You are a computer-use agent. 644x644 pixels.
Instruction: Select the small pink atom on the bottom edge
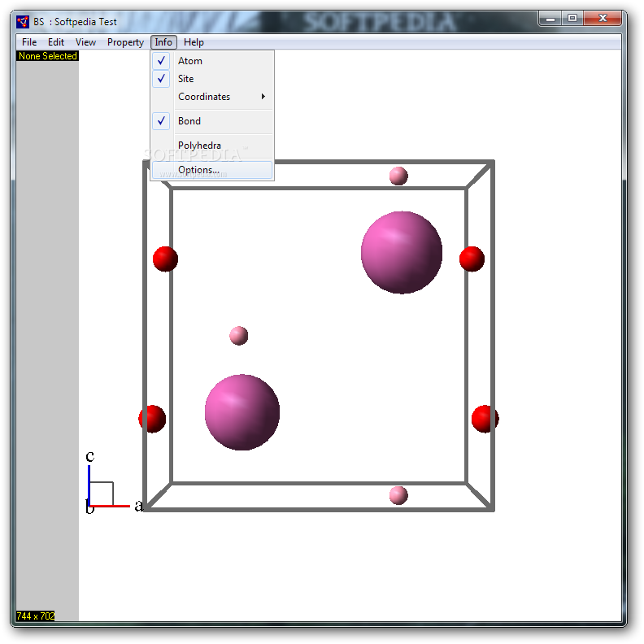[398, 495]
